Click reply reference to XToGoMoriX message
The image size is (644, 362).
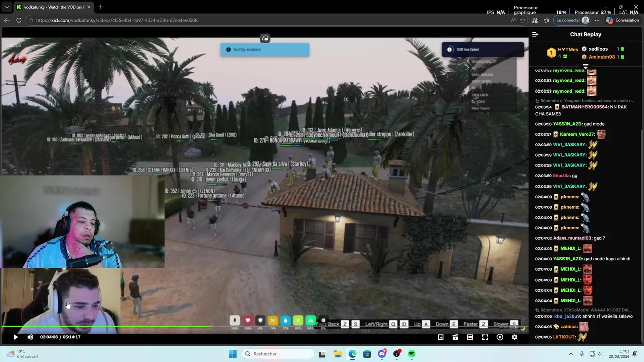tap(584, 310)
